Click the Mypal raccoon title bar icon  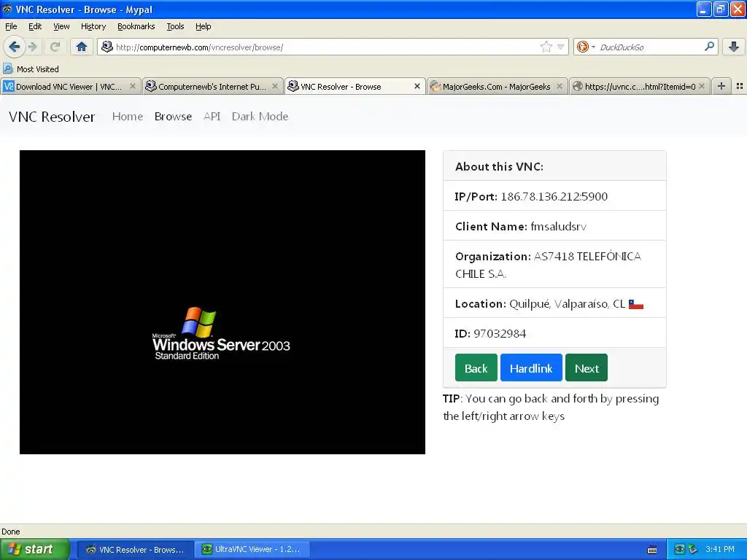7,9
